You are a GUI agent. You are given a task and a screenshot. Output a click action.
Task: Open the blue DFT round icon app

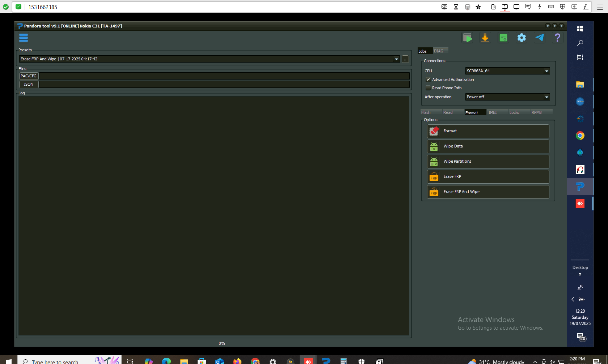tap(580, 102)
